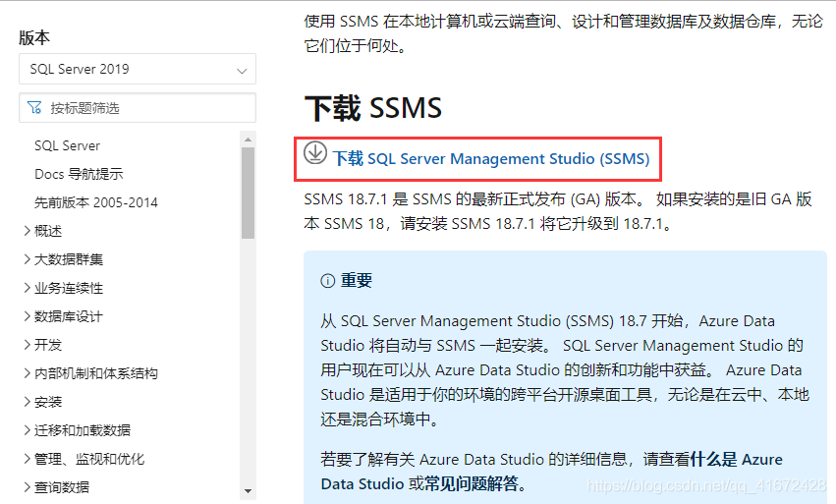836x504 pixels.
Task: Open 下载 SQL Server Management Studio (SSMS) link
Action: 491,159
